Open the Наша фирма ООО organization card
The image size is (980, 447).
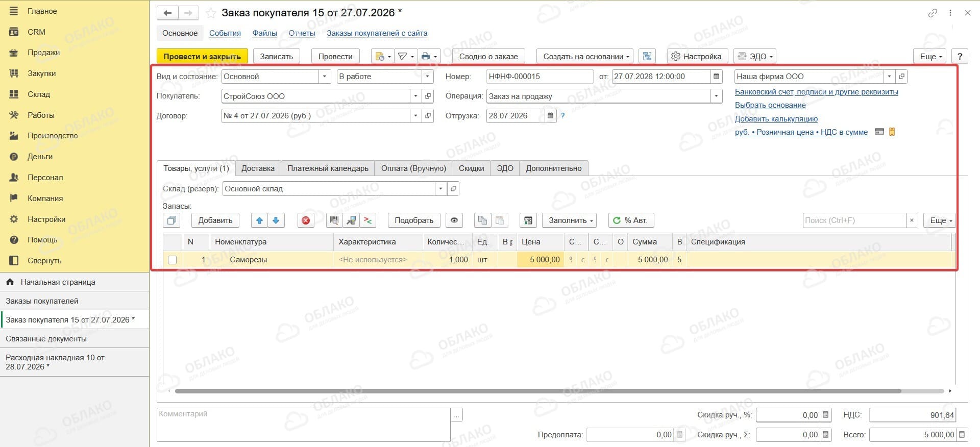point(901,77)
